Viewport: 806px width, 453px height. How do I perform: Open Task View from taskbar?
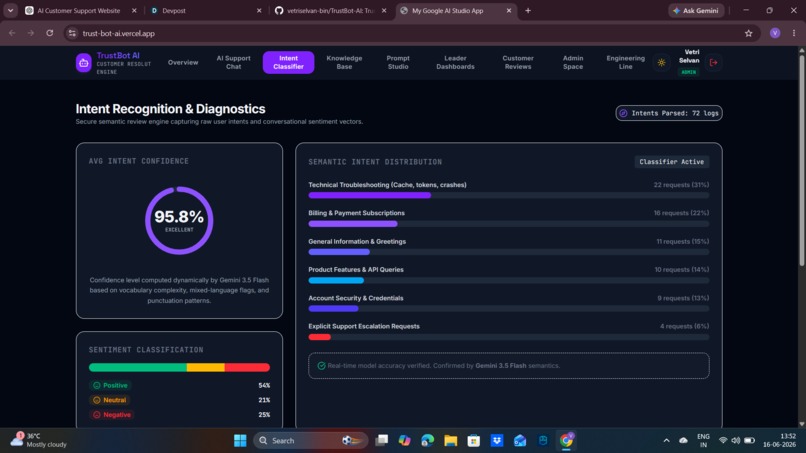tap(381, 441)
